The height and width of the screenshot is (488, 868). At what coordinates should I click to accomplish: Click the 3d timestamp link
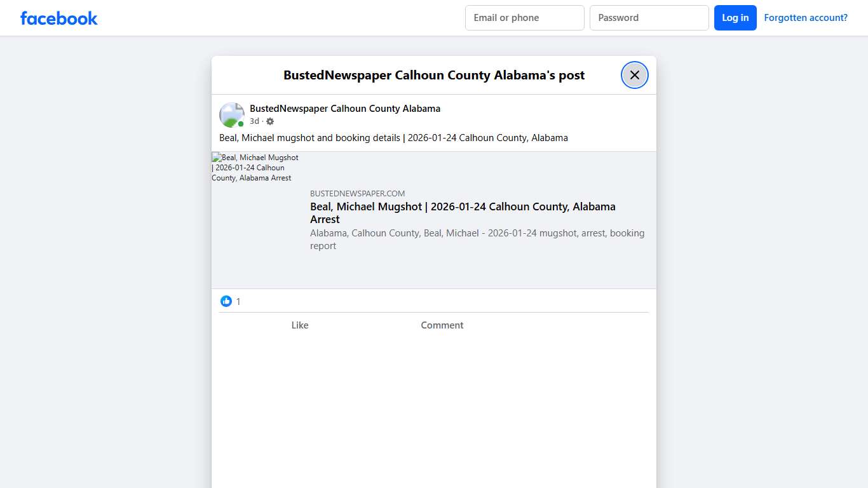(254, 121)
